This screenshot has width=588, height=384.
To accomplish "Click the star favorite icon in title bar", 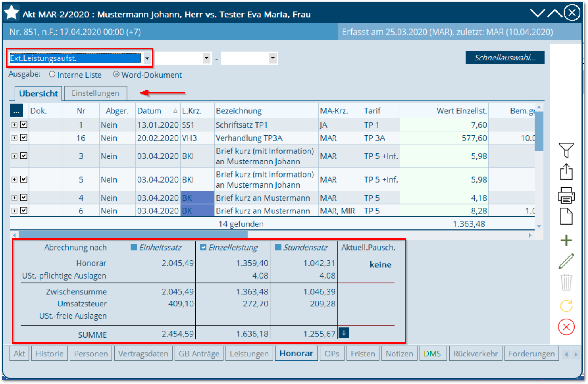I will pos(11,13).
